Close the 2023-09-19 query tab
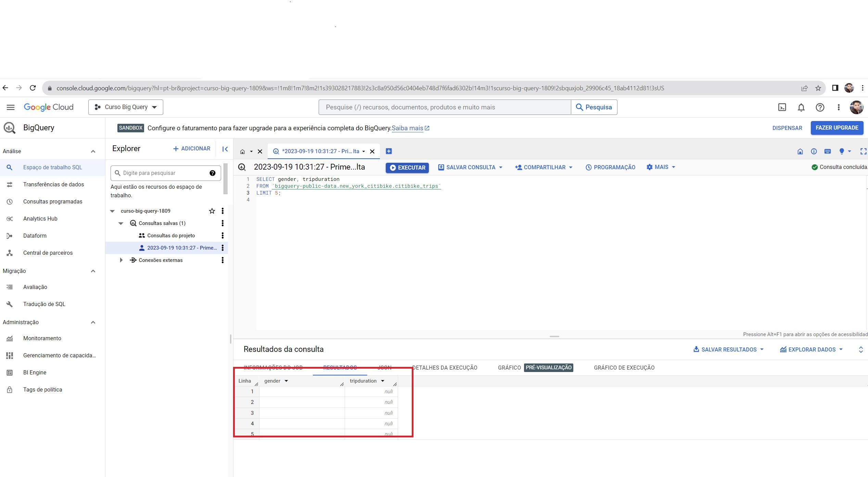Viewport: 868px width, 477px height. point(372,151)
